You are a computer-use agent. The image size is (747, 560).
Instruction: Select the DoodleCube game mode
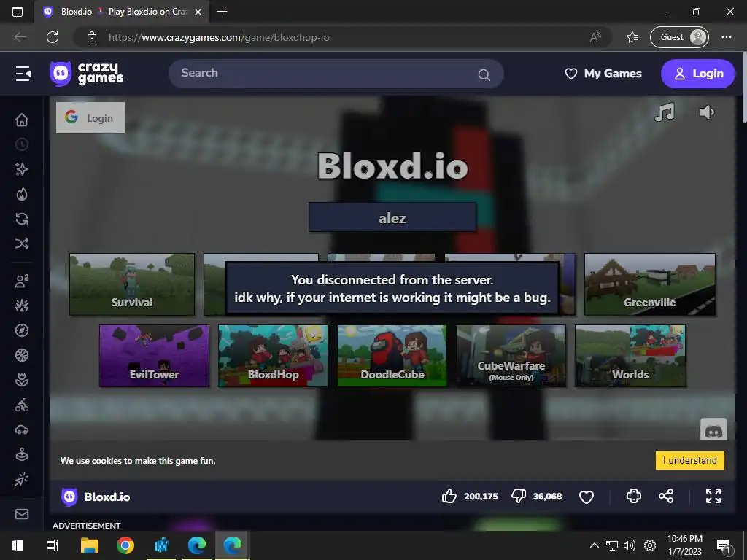coord(392,356)
